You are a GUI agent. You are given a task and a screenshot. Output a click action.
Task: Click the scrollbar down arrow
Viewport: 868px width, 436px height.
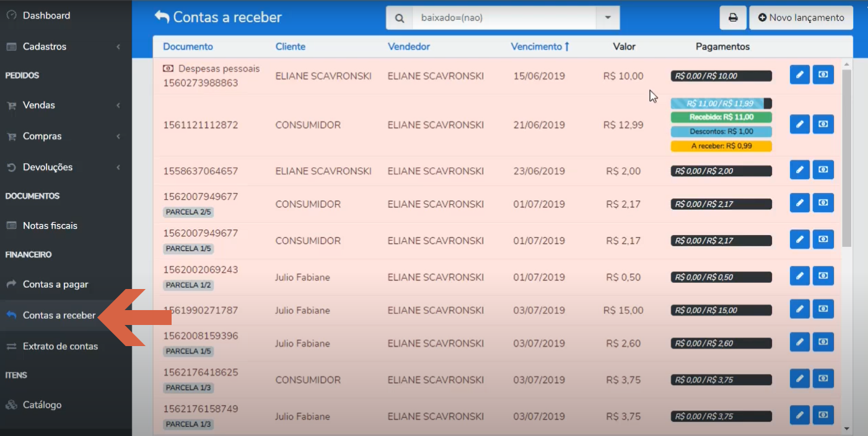846,429
